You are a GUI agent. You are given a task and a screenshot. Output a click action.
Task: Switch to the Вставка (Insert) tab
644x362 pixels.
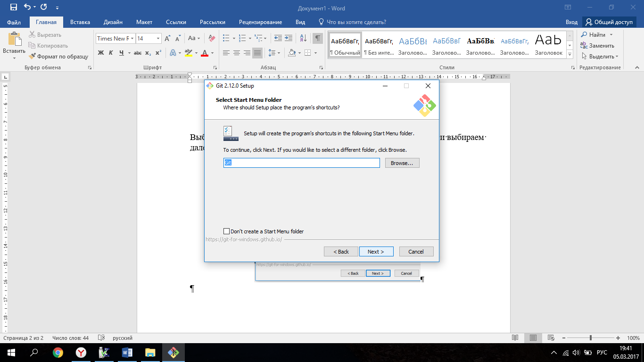(80, 22)
